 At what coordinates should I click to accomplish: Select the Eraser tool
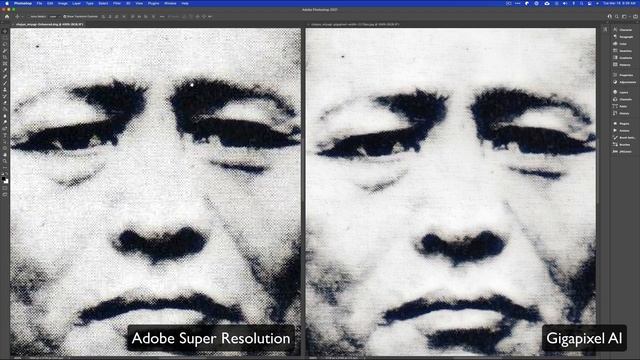point(5,103)
